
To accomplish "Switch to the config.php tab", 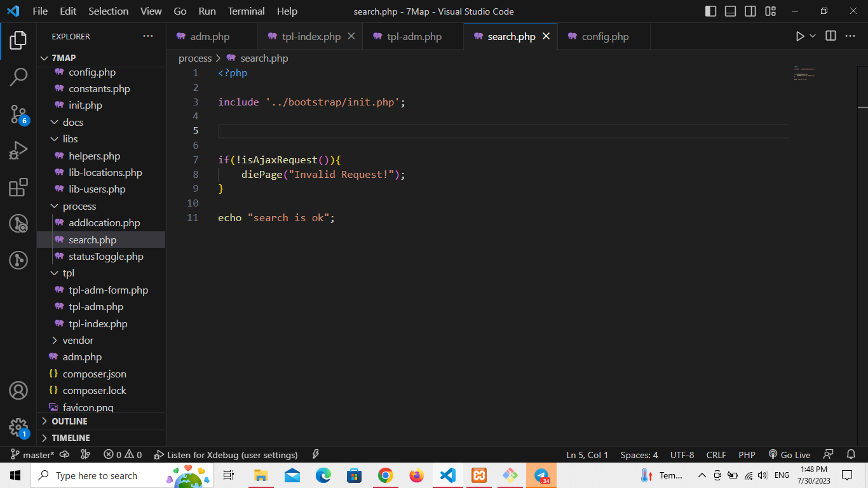I will pyautogui.click(x=605, y=36).
